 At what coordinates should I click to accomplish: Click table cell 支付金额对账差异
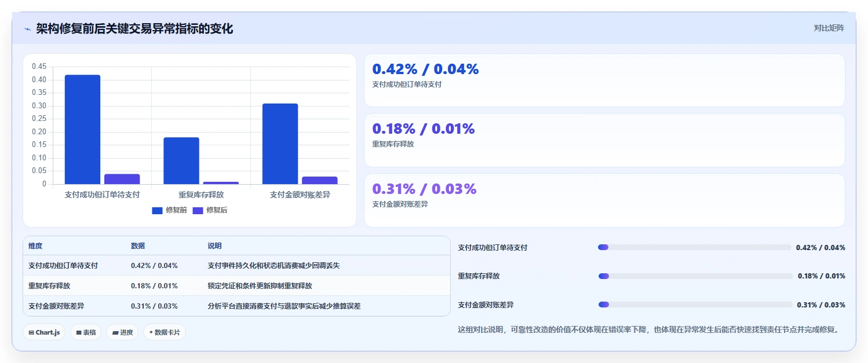[x=56, y=306]
